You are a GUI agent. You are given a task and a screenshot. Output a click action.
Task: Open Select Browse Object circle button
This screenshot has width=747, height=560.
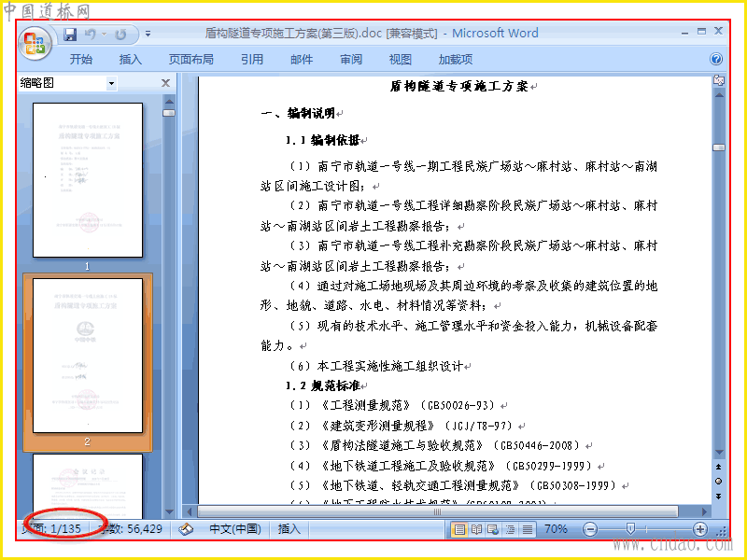click(x=718, y=482)
